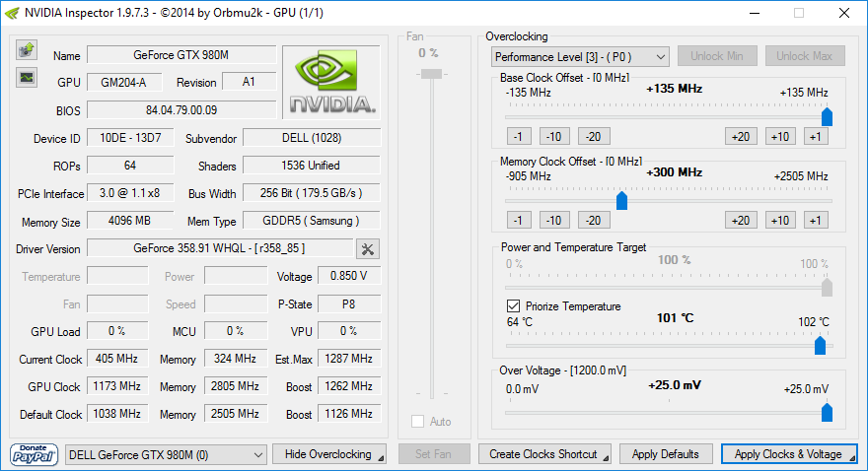Click the Voltage 0.850 V value
This screenshot has height=471, width=868.
click(349, 276)
